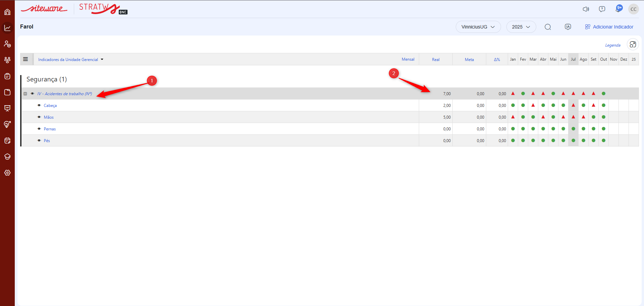Click the Mensal column header

point(408,59)
